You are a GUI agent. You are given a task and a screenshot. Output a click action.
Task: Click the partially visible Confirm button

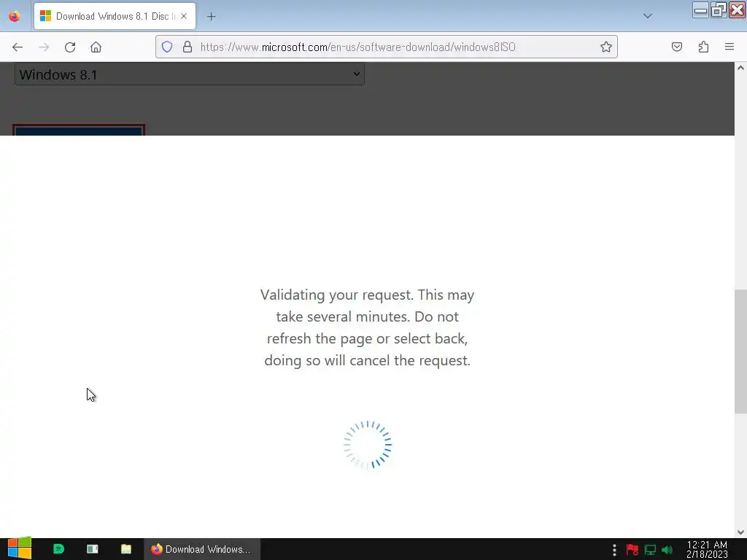(79, 130)
